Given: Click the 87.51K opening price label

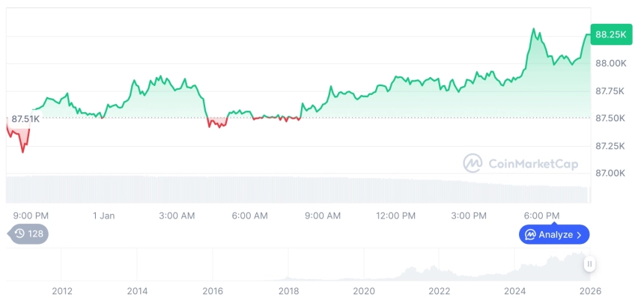Looking at the screenshot, I should coord(25,119).
